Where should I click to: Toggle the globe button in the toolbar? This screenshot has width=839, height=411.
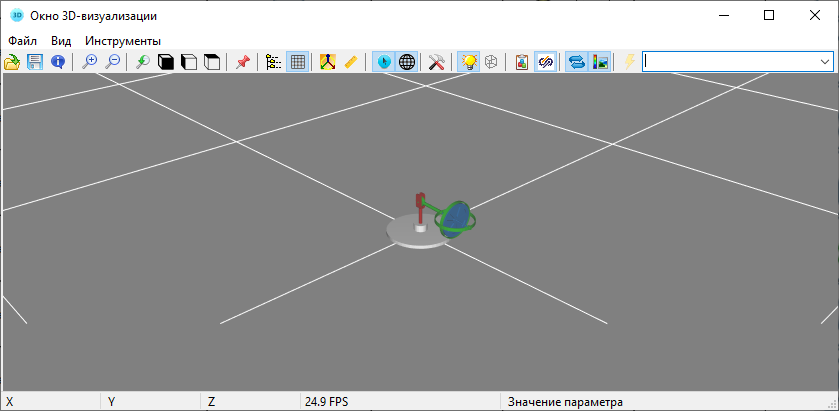(x=407, y=62)
